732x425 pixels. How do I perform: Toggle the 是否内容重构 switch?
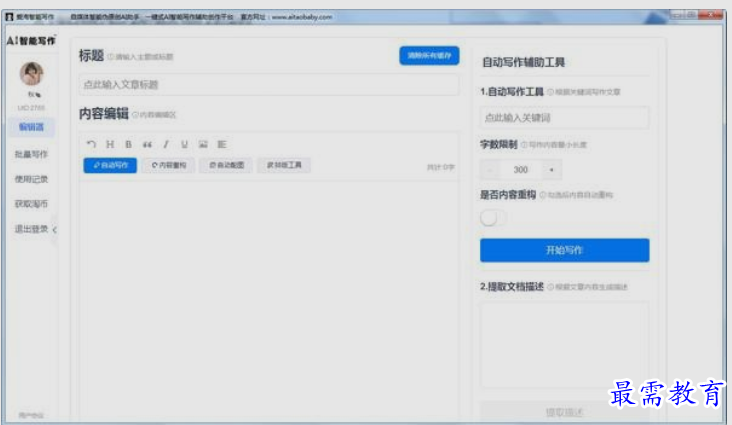[x=493, y=218]
